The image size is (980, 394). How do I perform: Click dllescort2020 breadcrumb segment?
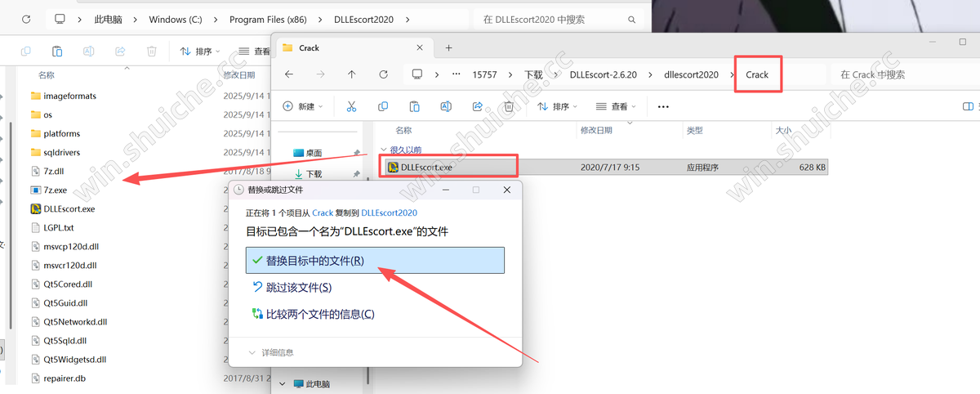click(691, 74)
